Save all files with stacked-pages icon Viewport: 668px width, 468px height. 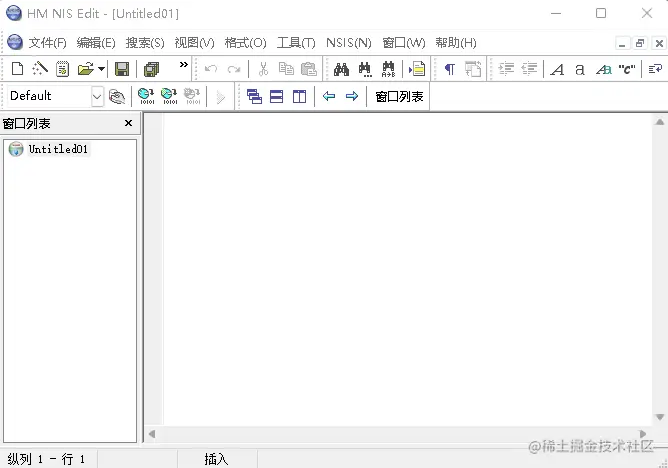(x=151, y=69)
